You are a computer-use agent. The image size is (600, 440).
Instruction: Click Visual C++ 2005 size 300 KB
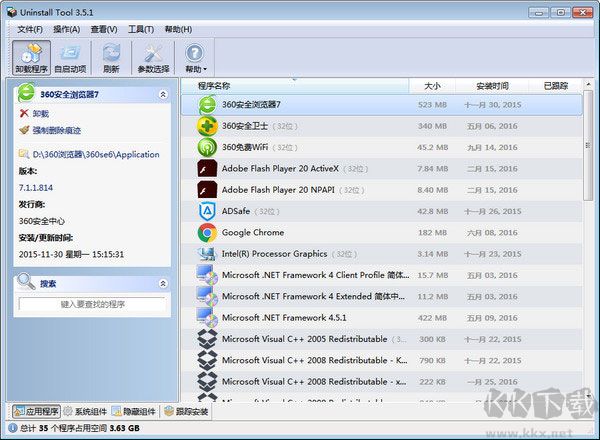(432, 339)
